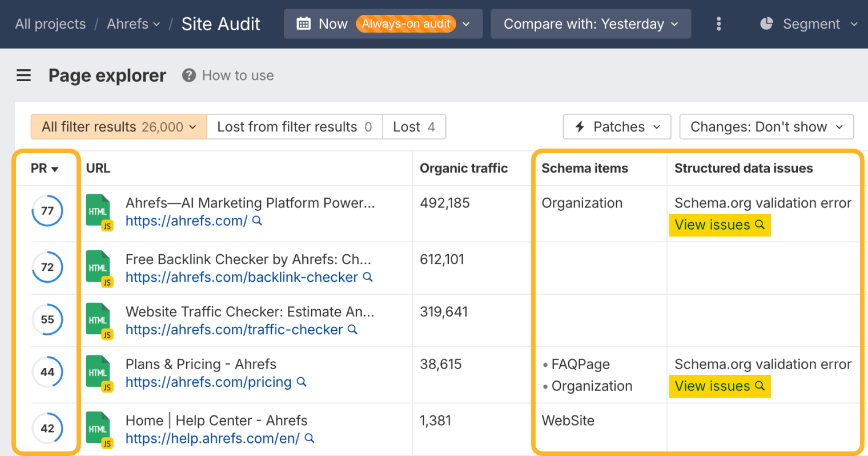Click the Schema items column header
This screenshot has width=868, height=456.
(x=585, y=169)
